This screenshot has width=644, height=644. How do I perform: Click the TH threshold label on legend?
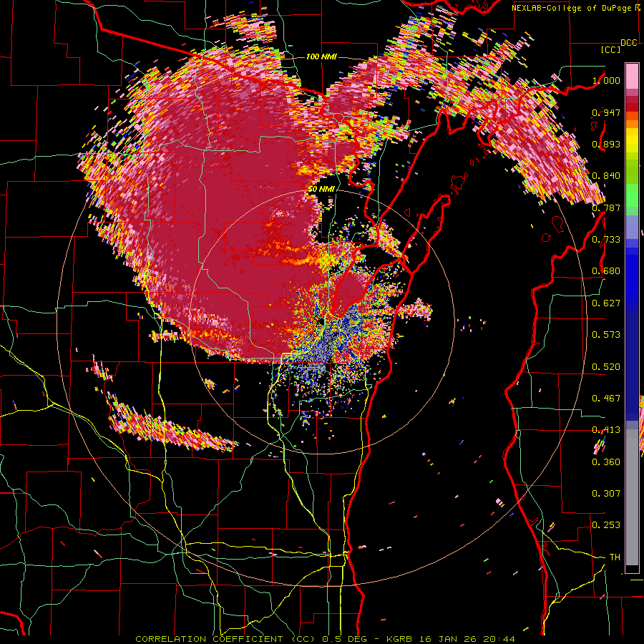coord(615,557)
